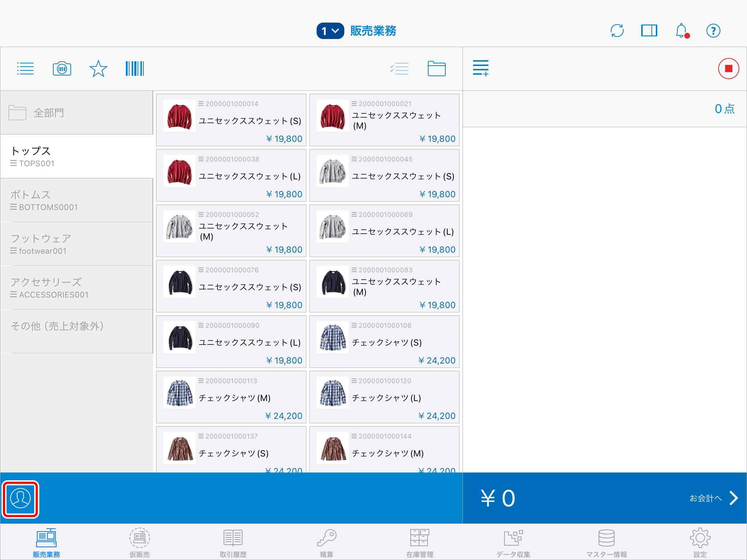
Task: Toggle the checklist multi-select icon
Action: (x=399, y=69)
